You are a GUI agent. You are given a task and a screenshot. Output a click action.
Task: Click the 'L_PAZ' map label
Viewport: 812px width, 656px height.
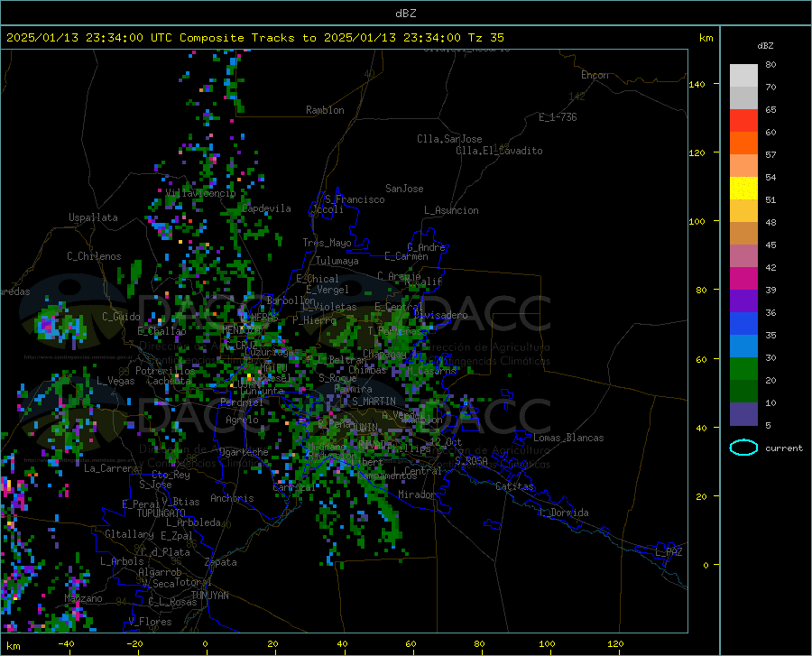(669, 552)
